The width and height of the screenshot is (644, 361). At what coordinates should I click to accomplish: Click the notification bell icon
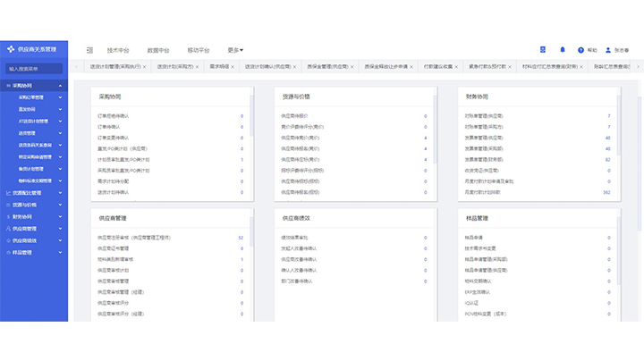(563, 50)
